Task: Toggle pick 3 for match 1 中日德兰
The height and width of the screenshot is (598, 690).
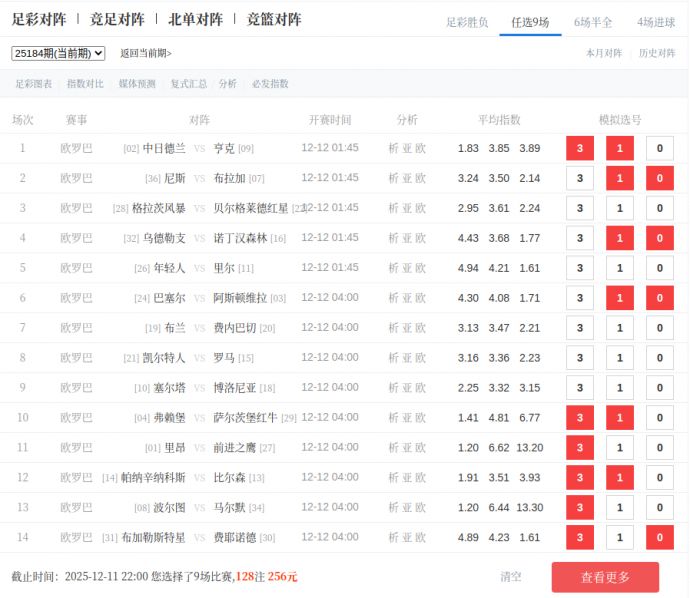Action: pyautogui.click(x=579, y=149)
